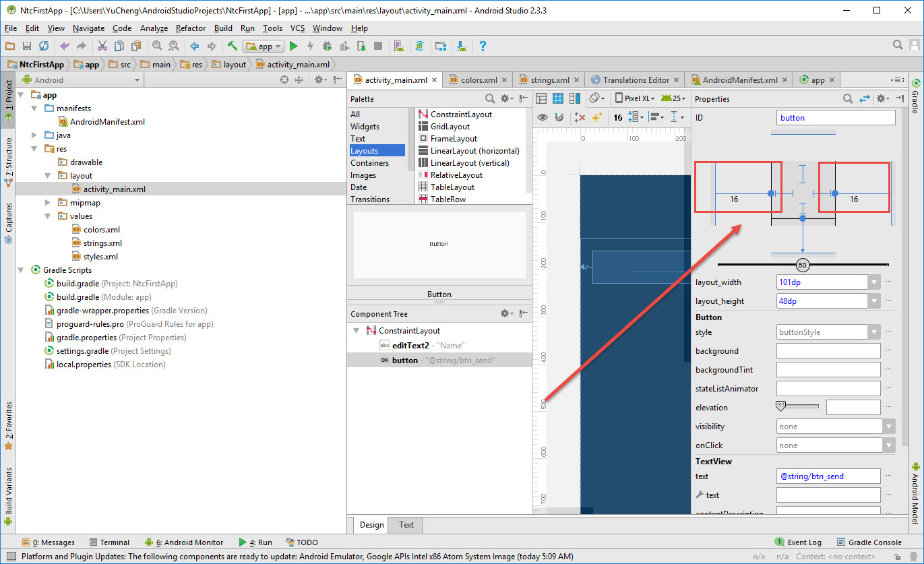The image size is (924, 564).
Task: Toggle expert properties view arrows icon
Action: point(865,99)
